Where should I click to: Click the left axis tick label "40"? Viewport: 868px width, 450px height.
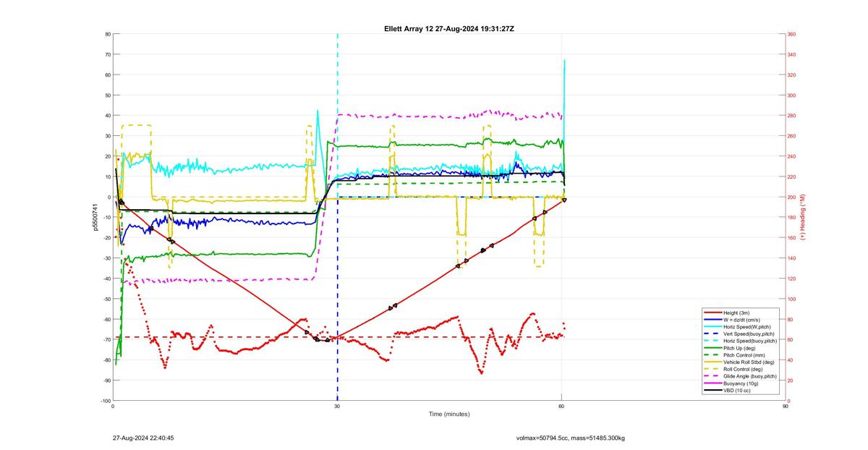pos(107,116)
